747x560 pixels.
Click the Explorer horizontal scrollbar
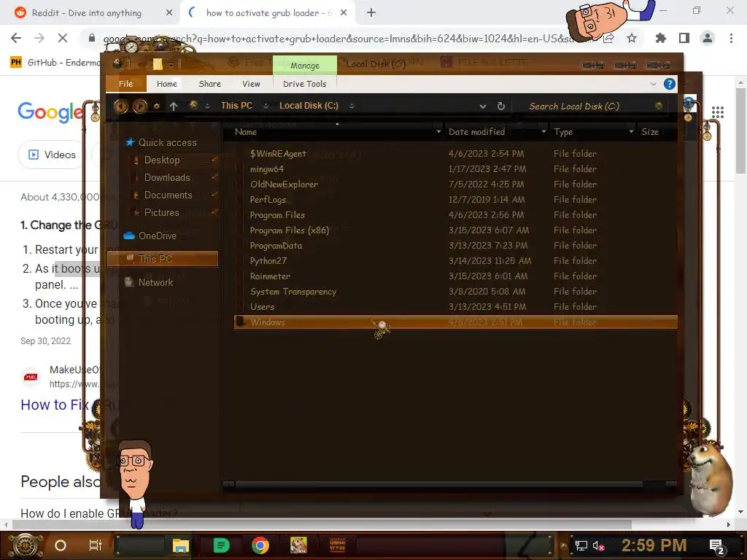tap(438, 485)
